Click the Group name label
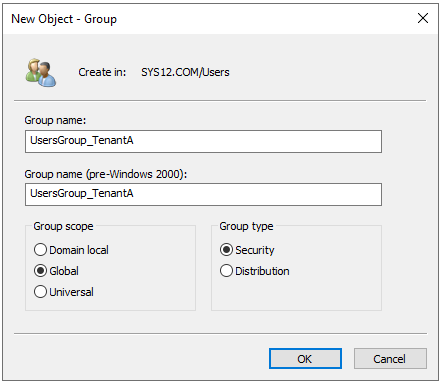The image size is (439, 381). pyautogui.click(x=55, y=120)
